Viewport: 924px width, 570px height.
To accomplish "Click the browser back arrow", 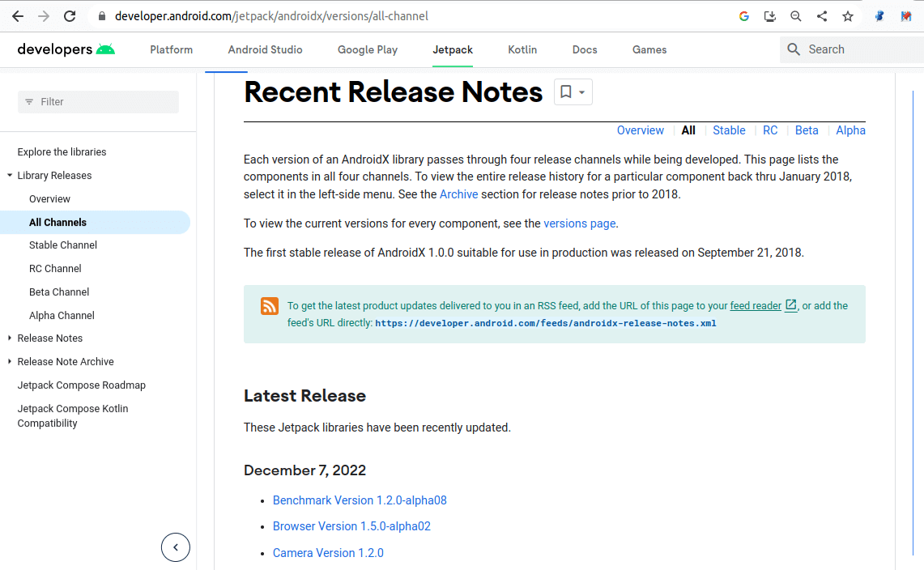I will 17,15.
